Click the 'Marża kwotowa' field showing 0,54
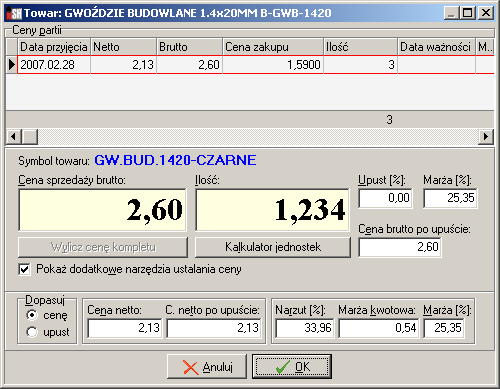The image size is (500, 389). coord(378,328)
